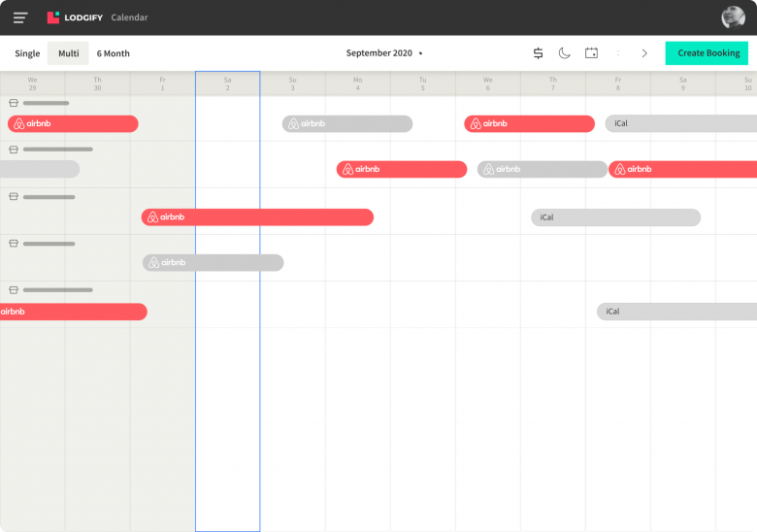Viewport: 757px width, 532px height.
Task: Select the Sa 2 day column header
Action: 227,83
